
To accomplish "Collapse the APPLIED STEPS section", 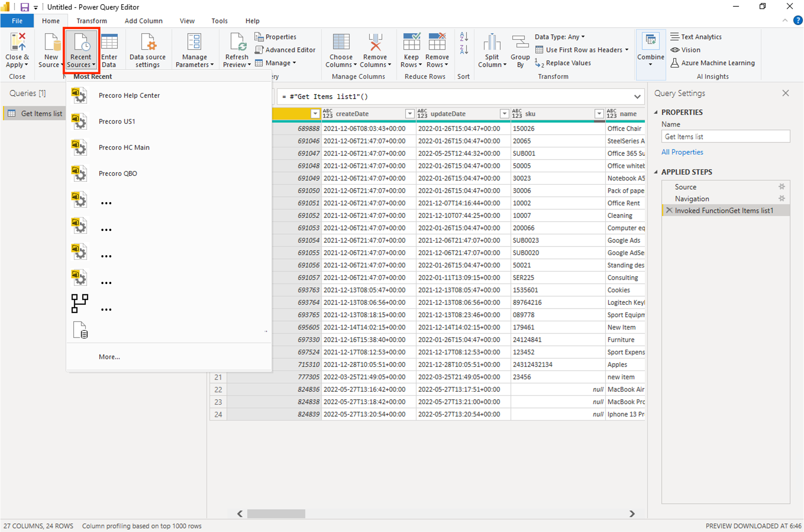I will tap(655, 172).
